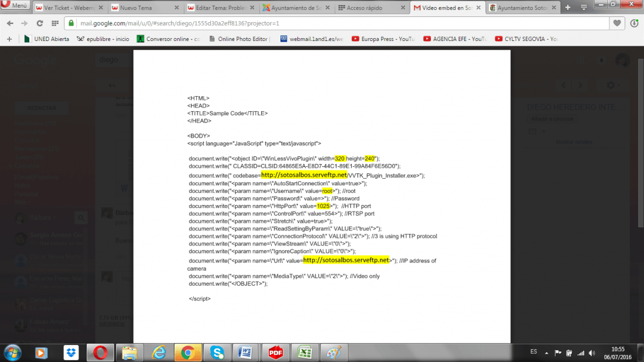Image resolution: width=644 pixels, height=362 pixels.
Task: Open Dropbox from the taskbar
Action: [x=71, y=353]
